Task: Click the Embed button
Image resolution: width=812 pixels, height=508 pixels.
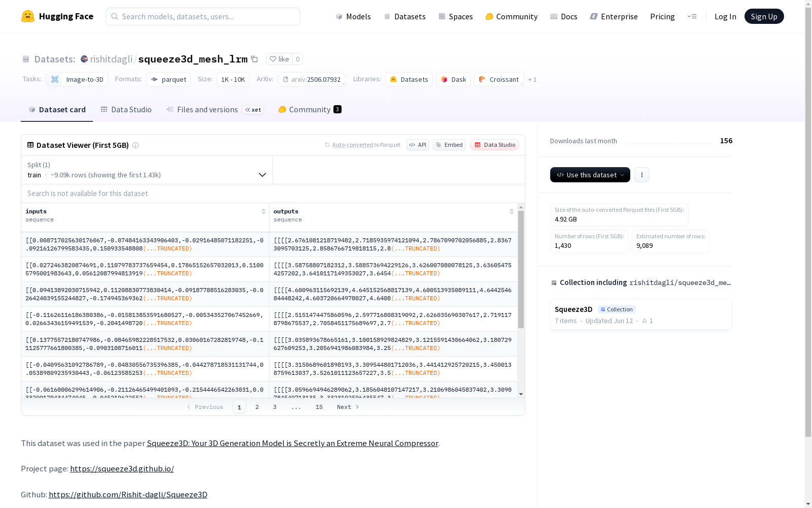Action: (x=449, y=145)
